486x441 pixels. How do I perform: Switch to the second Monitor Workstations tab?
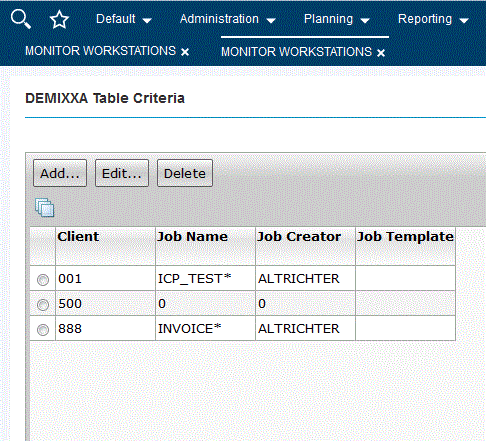[x=296, y=52]
